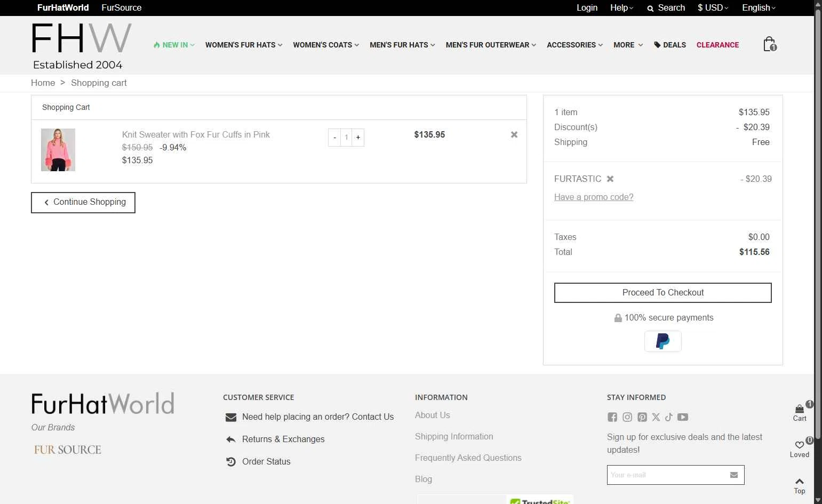822x504 pixels.
Task: Decrease sweater quantity with minus button
Action: click(334, 138)
